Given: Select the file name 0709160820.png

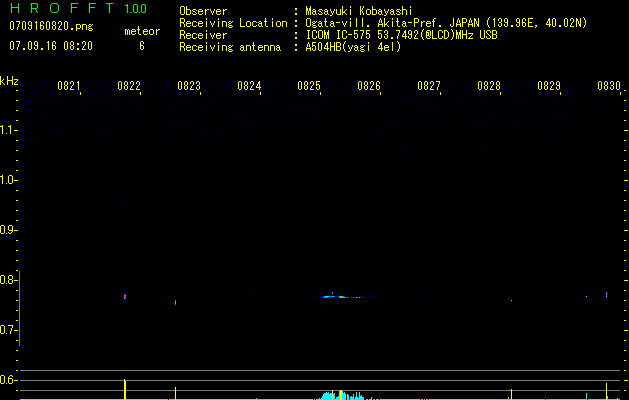Looking at the screenshot, I should point(51,26).
